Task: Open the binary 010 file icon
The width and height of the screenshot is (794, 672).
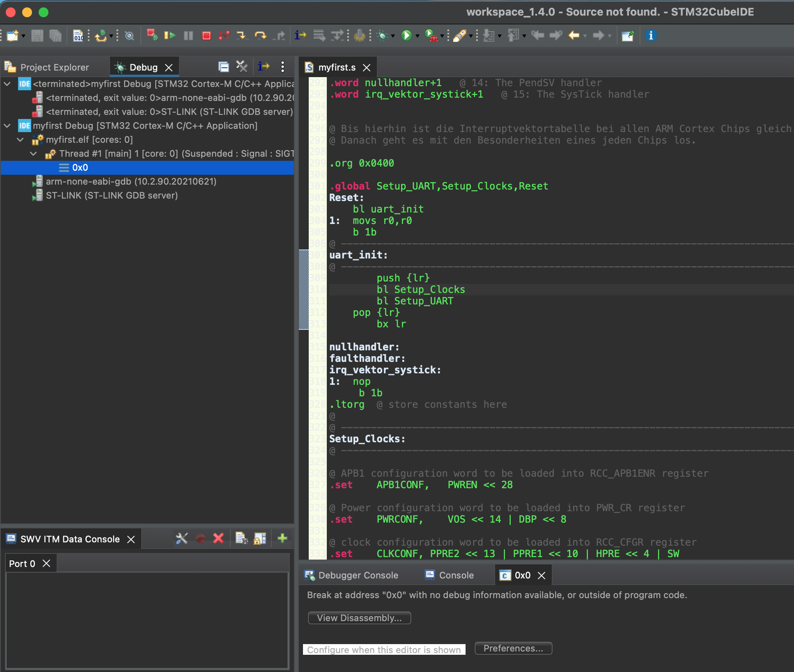Action: coord(78,36)
